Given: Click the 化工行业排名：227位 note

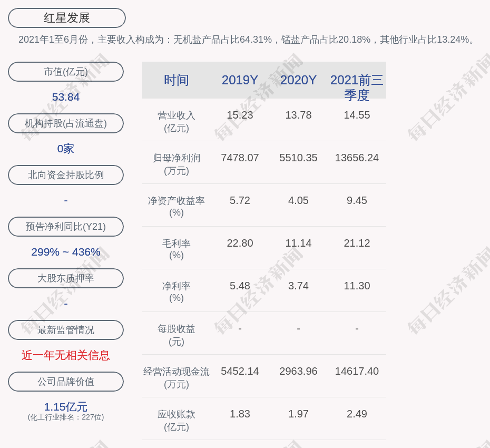Looking at the screenshot, I should pos(66,417).
